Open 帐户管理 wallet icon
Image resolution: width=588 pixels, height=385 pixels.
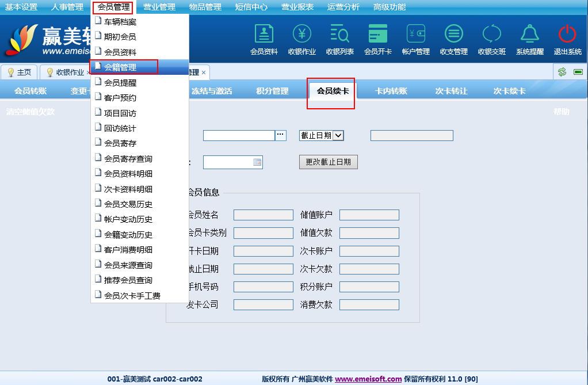[416, 36]
